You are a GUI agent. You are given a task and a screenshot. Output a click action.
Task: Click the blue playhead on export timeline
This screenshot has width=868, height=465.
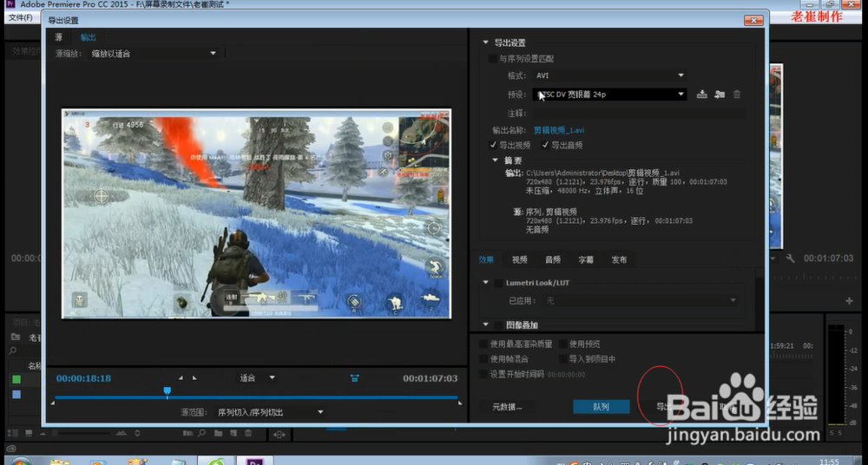(x=167, y=392)
